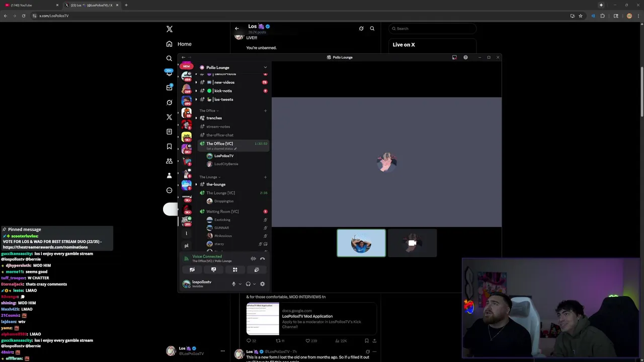Start an activity in Discord voice panel
The height and width of the screenshot is (362, 644).
(x=235, y=269)
